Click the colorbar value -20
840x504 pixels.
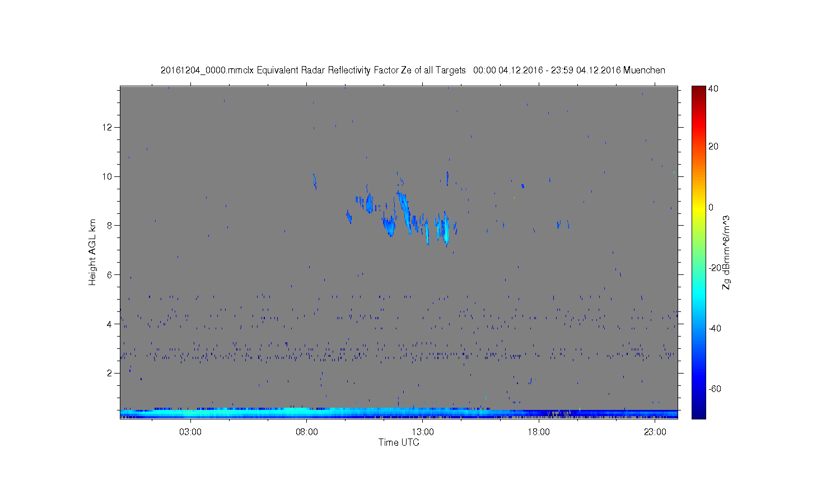point(715,268)
